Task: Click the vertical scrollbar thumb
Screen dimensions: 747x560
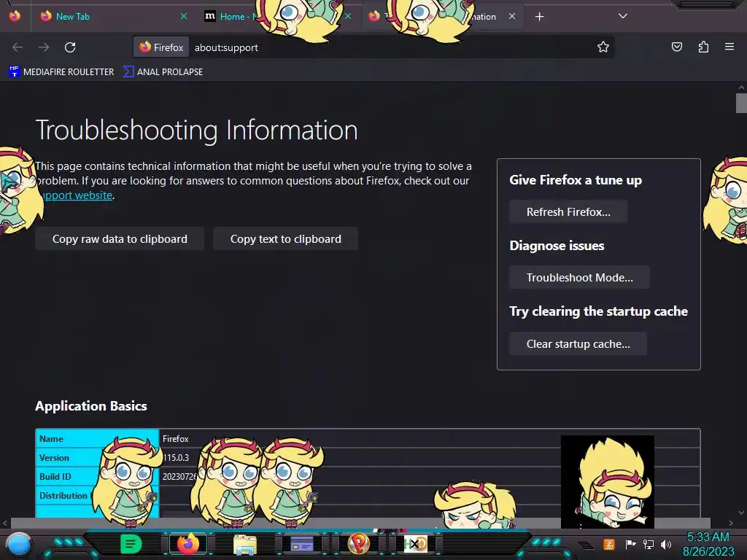Action: [741, 104]
